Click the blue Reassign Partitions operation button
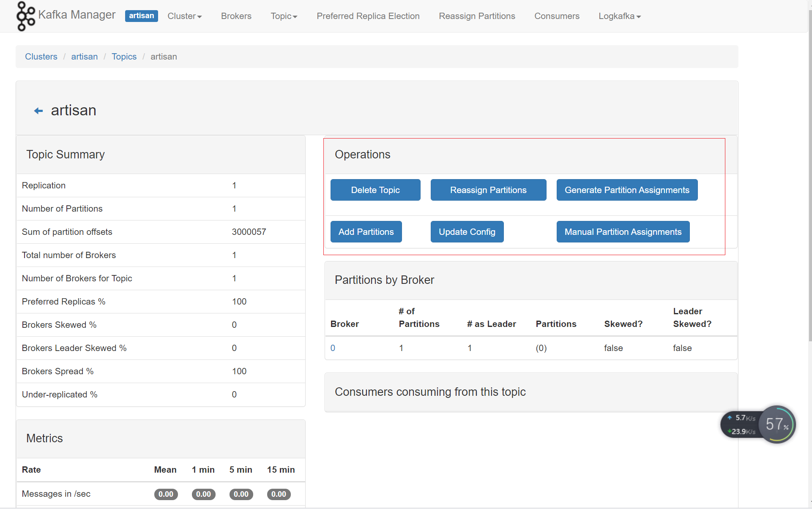Image resolution: width=812 pixels, height=509 pixels. point(488,190)
